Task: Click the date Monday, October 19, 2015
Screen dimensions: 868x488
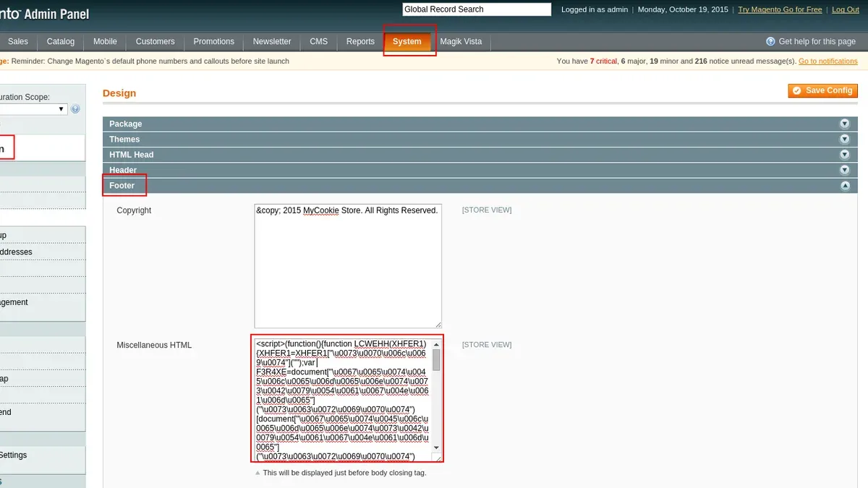Action: [x=684, y=9]
